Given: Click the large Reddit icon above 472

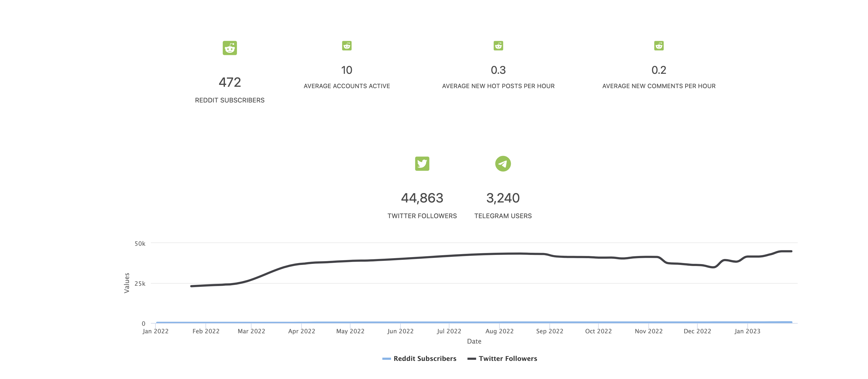Looking at the screenshot, I should click(x=230, y=48).
